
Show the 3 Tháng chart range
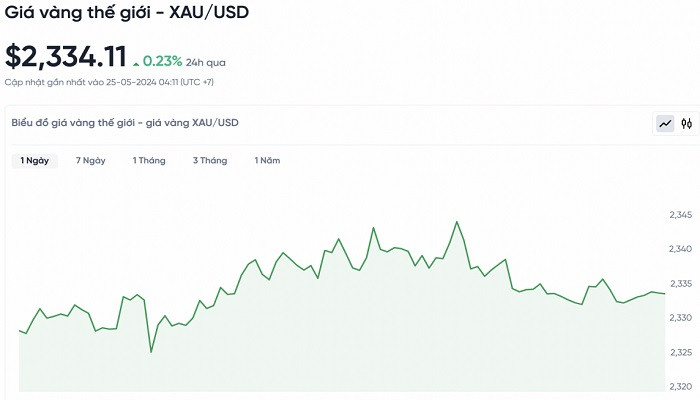coord(210,160)
